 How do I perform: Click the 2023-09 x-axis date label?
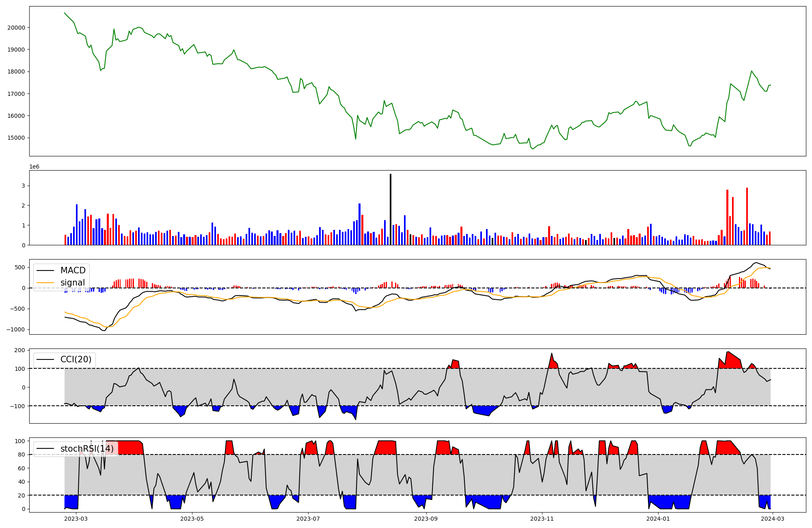(x=426, y=518)
